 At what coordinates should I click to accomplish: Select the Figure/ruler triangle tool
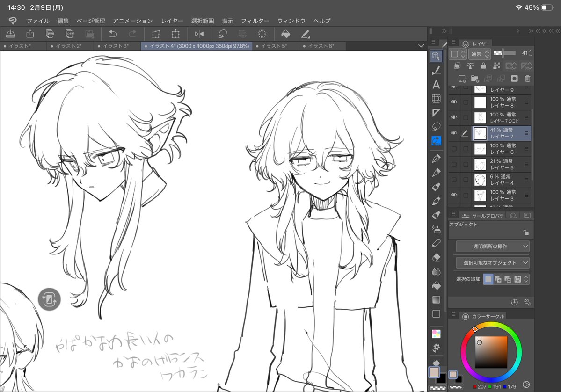click(x=436, y=113)
